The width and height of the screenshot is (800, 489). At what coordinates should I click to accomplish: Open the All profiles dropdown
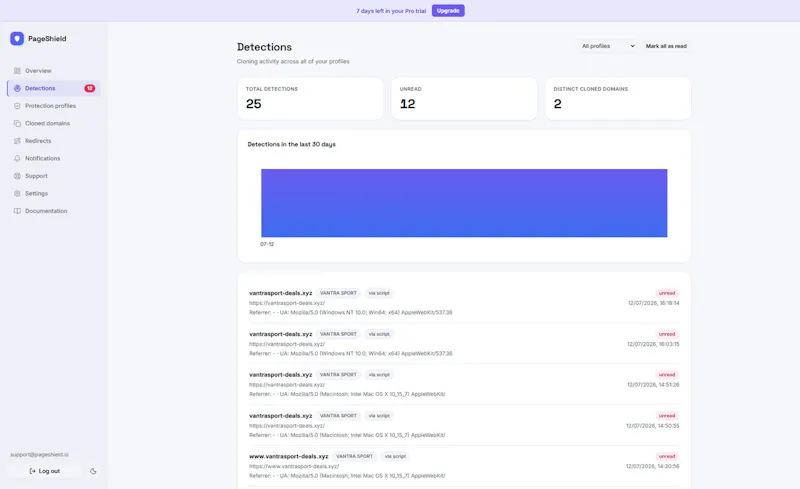click(608, 46)
